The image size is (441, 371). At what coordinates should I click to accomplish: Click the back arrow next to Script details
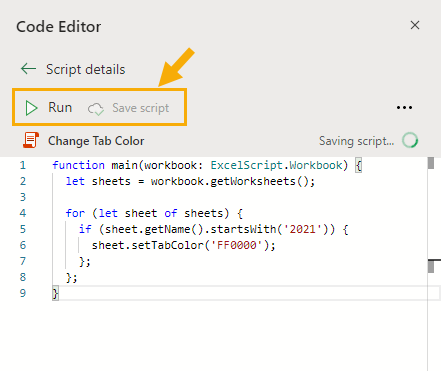coord(28,69)
